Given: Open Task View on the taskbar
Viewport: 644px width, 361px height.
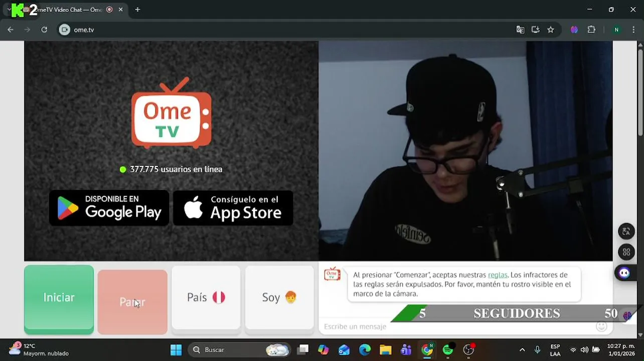Looking at the screenshot, I should [x=302, y=349].
